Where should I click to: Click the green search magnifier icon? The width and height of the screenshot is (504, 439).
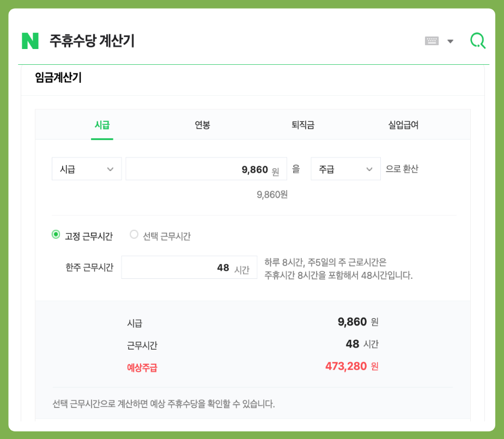pos(478,40)
